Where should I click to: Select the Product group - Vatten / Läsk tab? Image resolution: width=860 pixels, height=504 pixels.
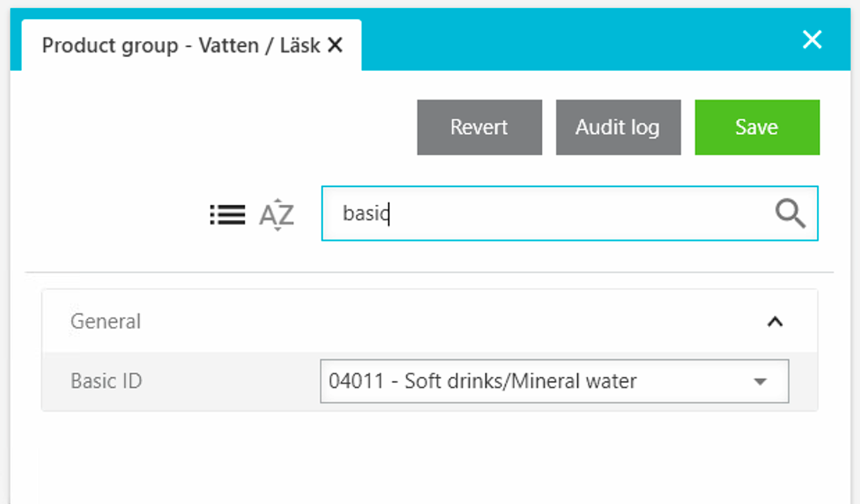pyautogui.click(x=181, y=46)
